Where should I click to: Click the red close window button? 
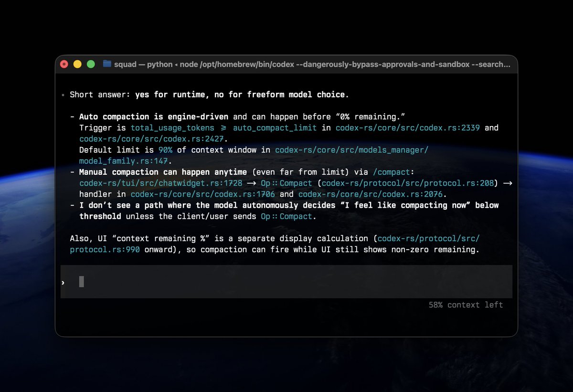click(x=64, y=64)
